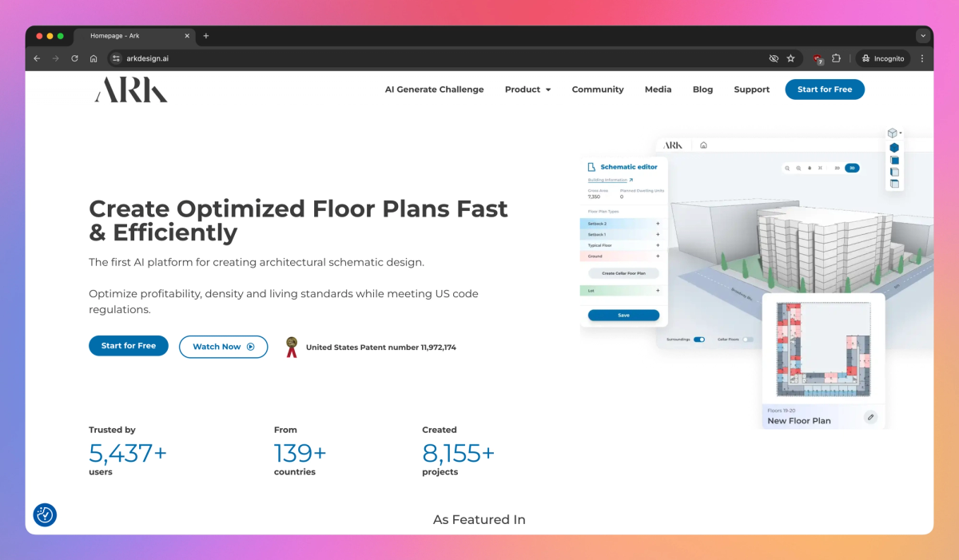Go to the Community menu item
Image resolution: width=959 pixels, height=560 pixels.
click(598, 89)
